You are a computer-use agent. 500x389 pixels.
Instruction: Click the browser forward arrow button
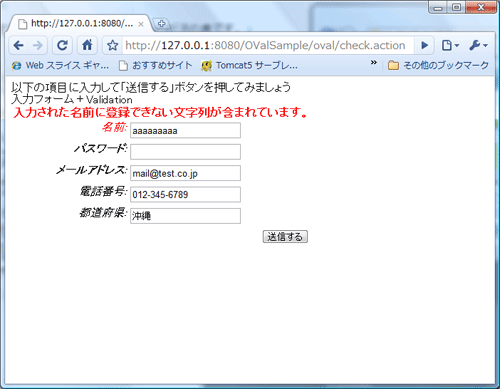click(x=38, y=45)
